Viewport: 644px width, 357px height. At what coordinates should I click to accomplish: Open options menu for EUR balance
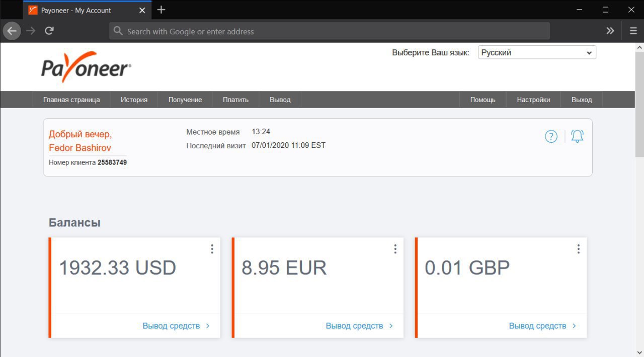coord(395,249)
